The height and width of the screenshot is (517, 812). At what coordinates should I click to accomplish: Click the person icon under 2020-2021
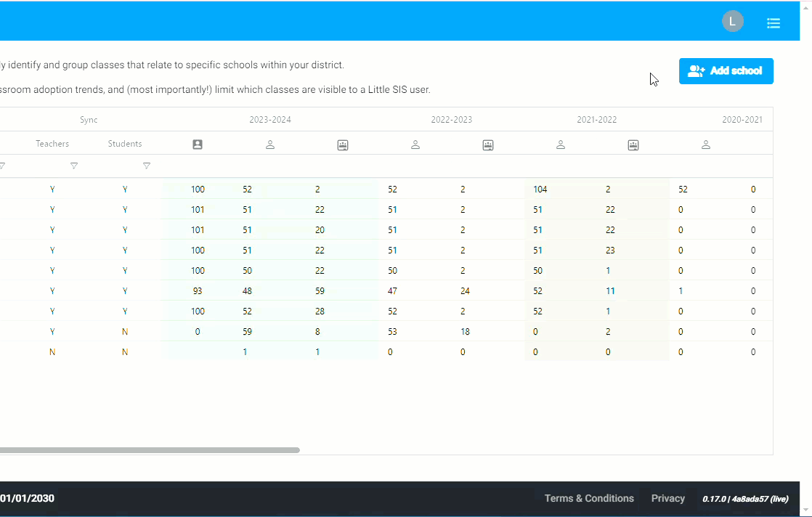pyautogui.click(x=706, y=144)
